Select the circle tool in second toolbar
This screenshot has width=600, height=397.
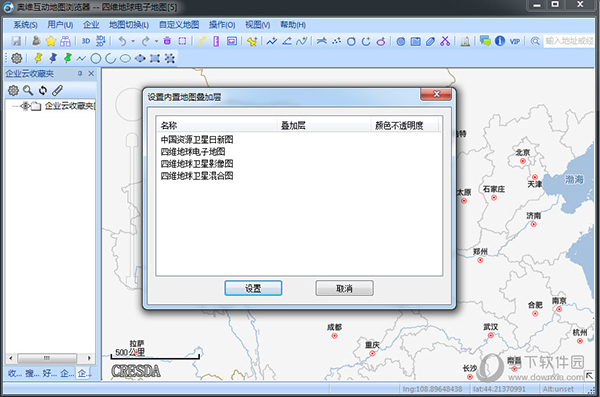click(x=96, y=59)
